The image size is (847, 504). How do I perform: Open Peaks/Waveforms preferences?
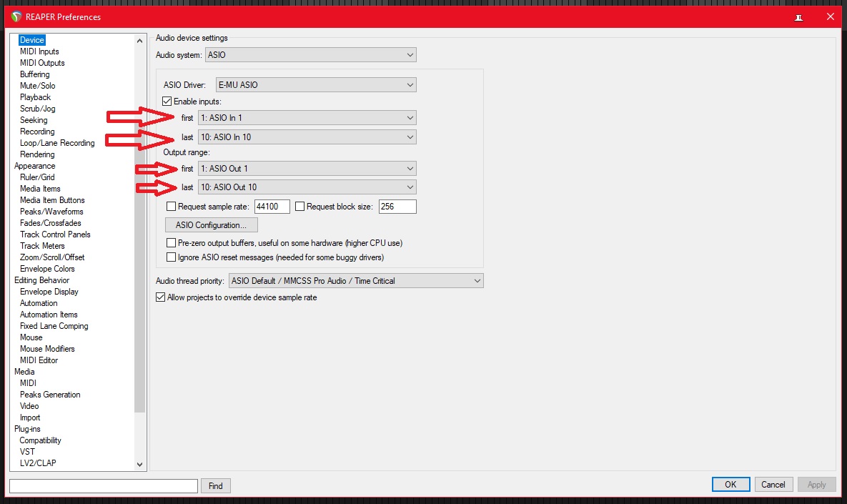tap(51, 211)
